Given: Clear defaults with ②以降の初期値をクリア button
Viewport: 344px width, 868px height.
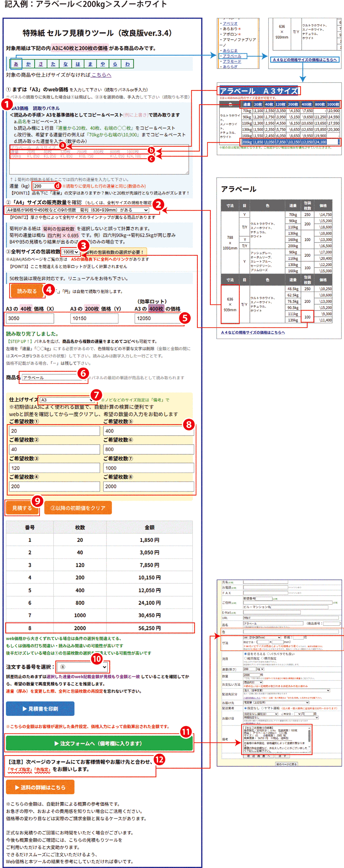Looking at the screenshot, I should click(78, 508).
